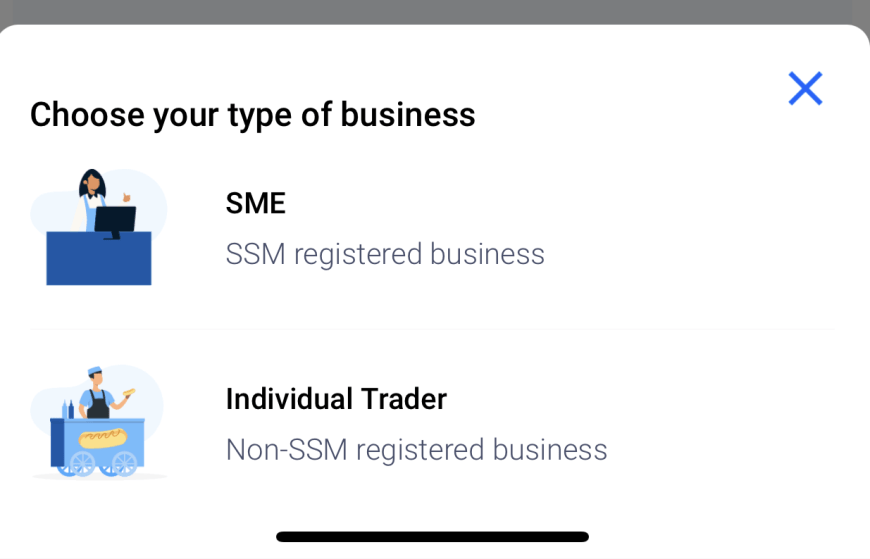Tap the woman in the SME illustration
870x559 pixels.
pos(90,200)
